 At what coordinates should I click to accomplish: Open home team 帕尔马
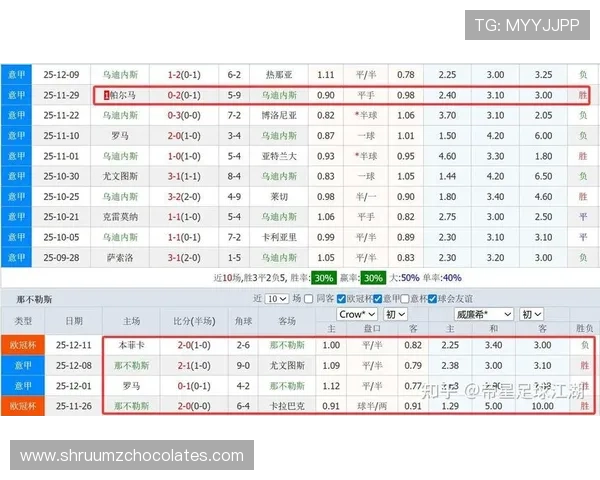coord(122,95)
